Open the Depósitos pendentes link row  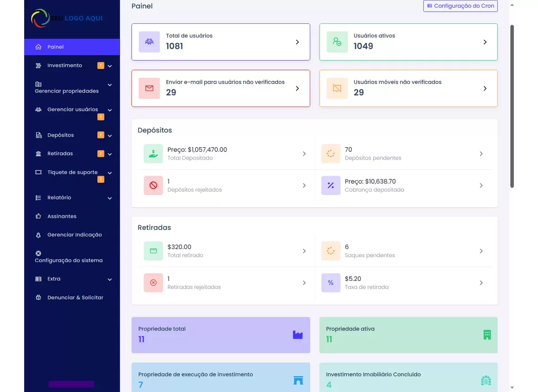click(x=403, y=154)
